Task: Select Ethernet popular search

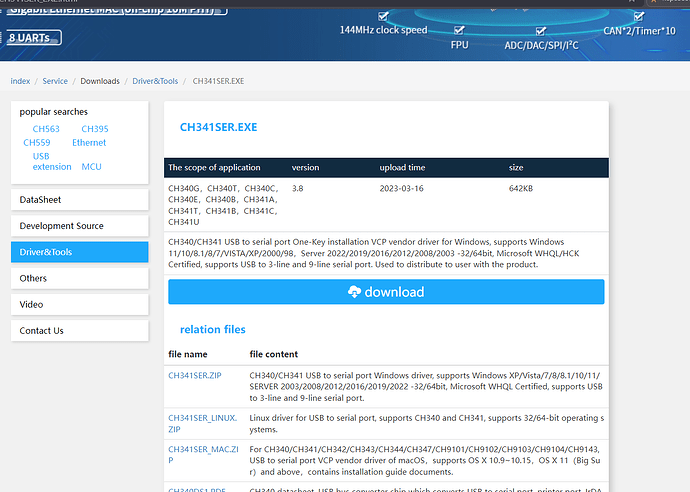Action: click(x=89, y=143)
